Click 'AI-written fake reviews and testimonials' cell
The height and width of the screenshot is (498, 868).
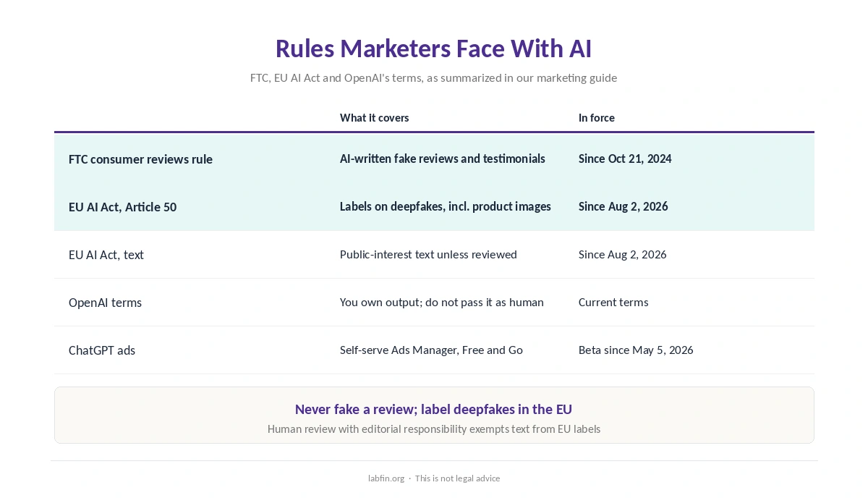tap(443, 159)
